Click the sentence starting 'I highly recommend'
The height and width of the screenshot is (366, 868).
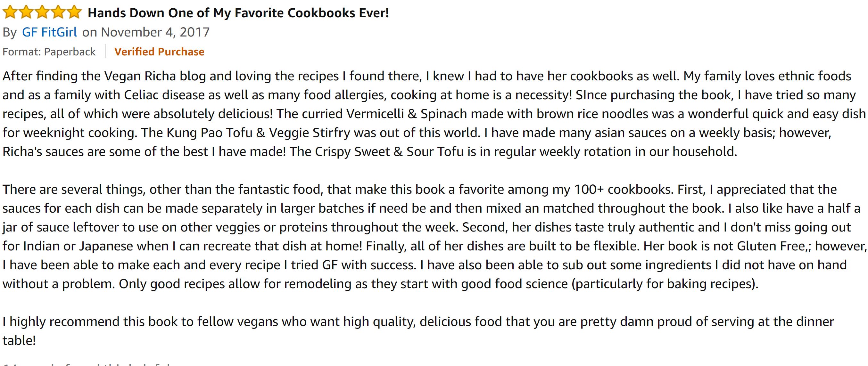click(418, 322)
